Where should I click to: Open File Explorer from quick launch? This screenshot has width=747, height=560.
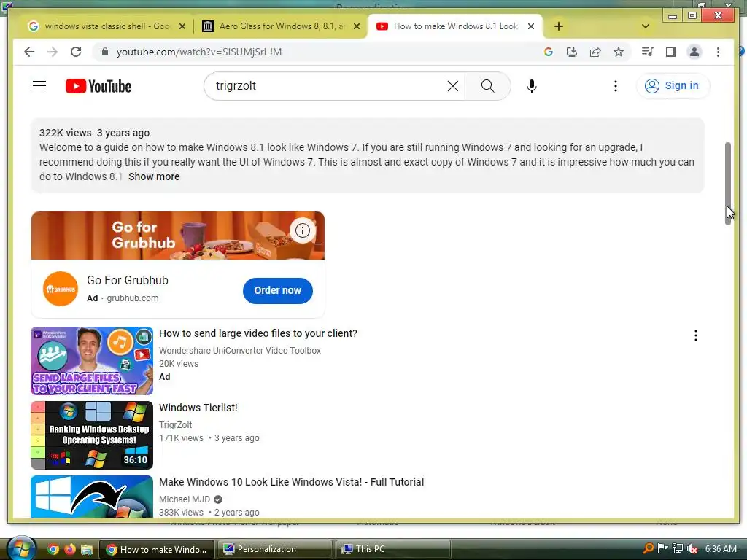click(87, 550)
